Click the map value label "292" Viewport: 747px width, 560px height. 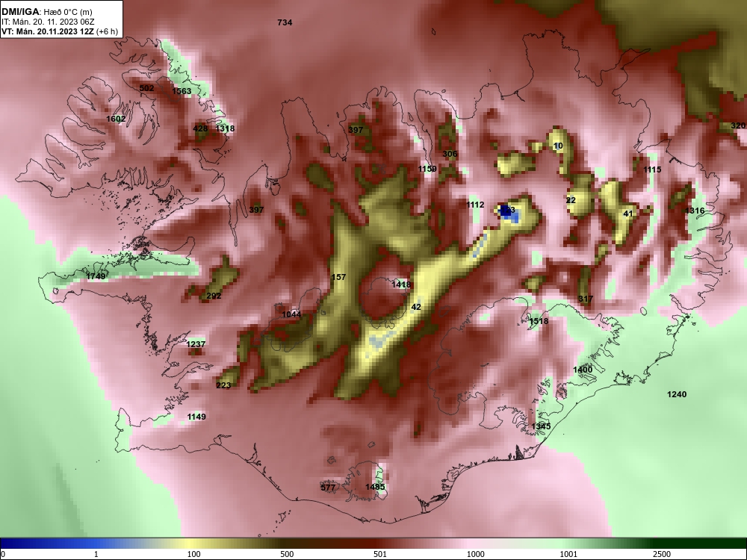[214, 296]
